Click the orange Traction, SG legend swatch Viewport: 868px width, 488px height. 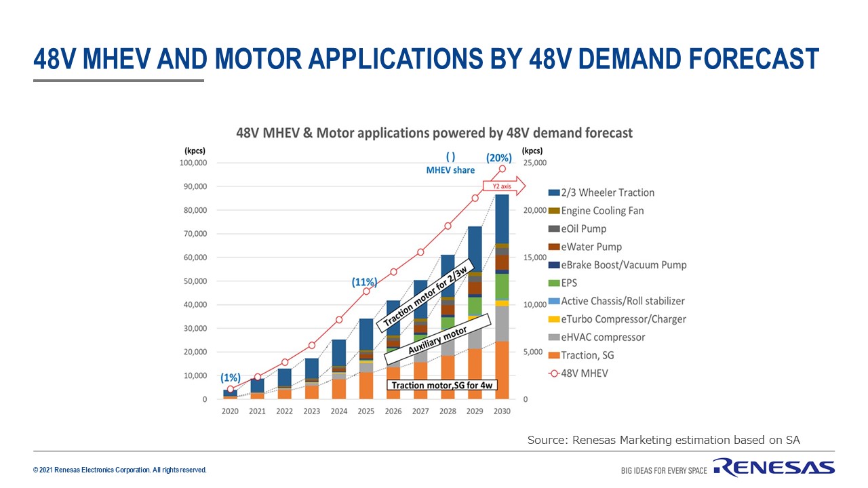click(553, 355)
